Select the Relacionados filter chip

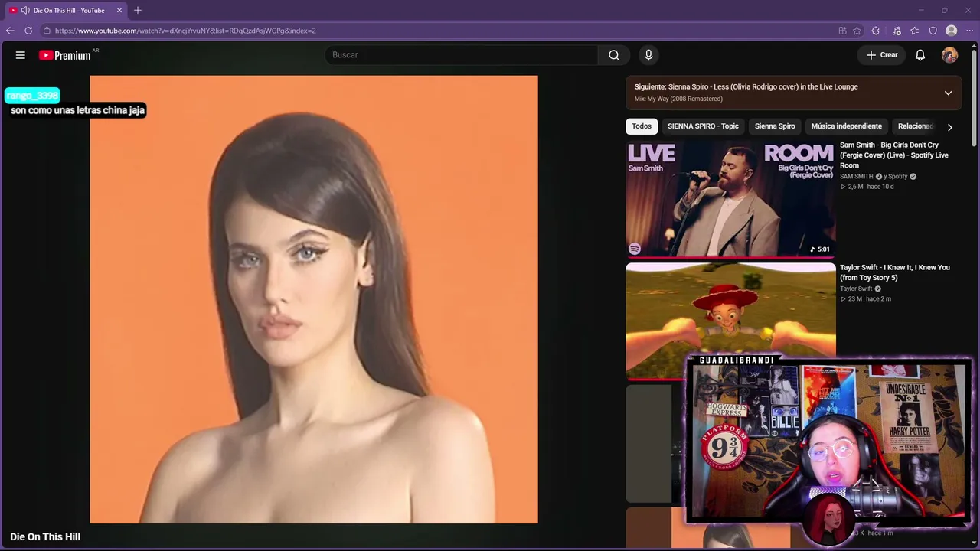[x=916, y=126]
